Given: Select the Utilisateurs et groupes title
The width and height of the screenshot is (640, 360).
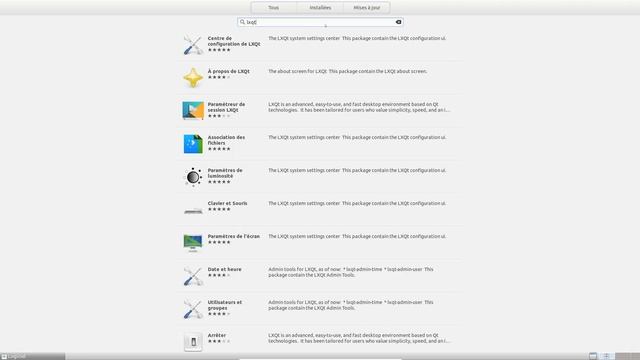Looking at the screenshot, I should point(225,305).
